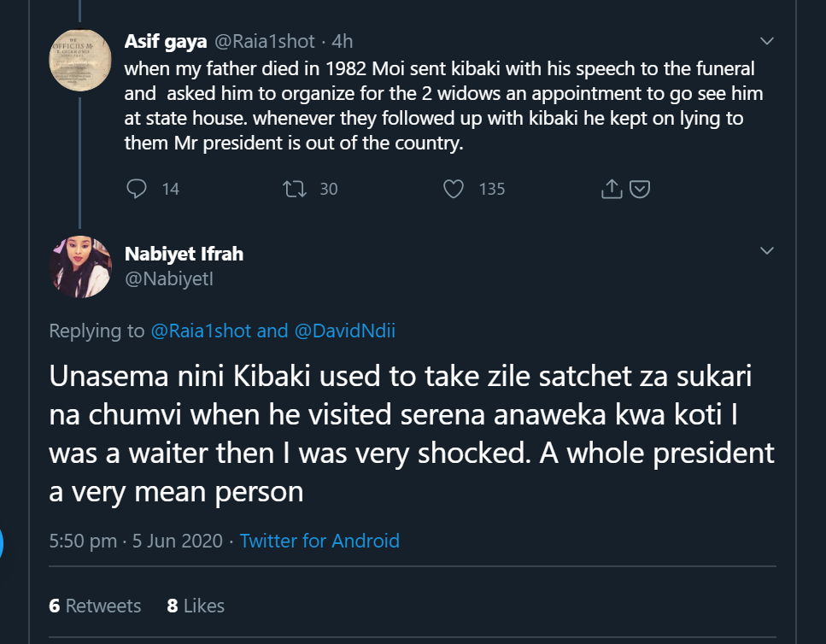Click the "4h" timestamp on Asif gaya's tweet
Viewport: 826px width, 644px height.
tap(342, 41)
